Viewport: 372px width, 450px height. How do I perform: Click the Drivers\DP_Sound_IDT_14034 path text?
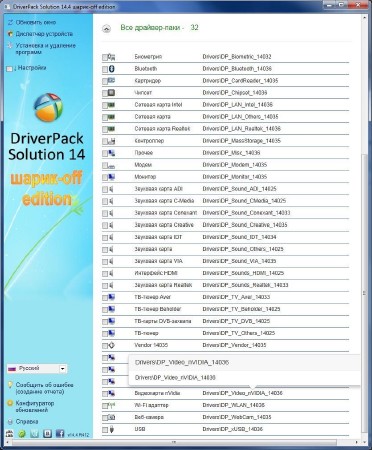tap(239, 237)
